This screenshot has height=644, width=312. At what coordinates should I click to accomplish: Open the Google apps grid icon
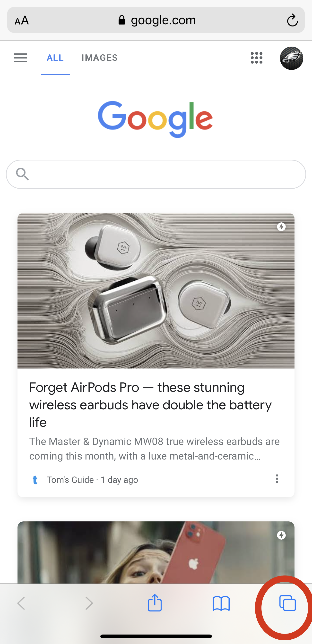(256, 58)
